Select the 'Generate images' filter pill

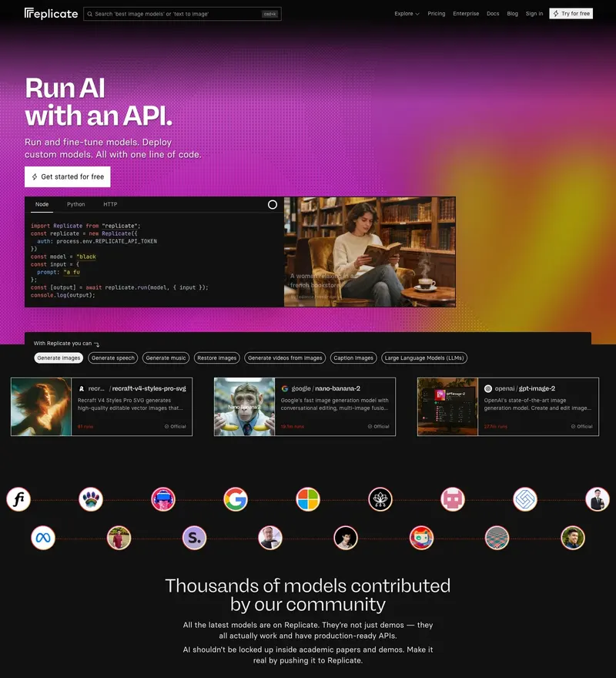coord(59,358)
